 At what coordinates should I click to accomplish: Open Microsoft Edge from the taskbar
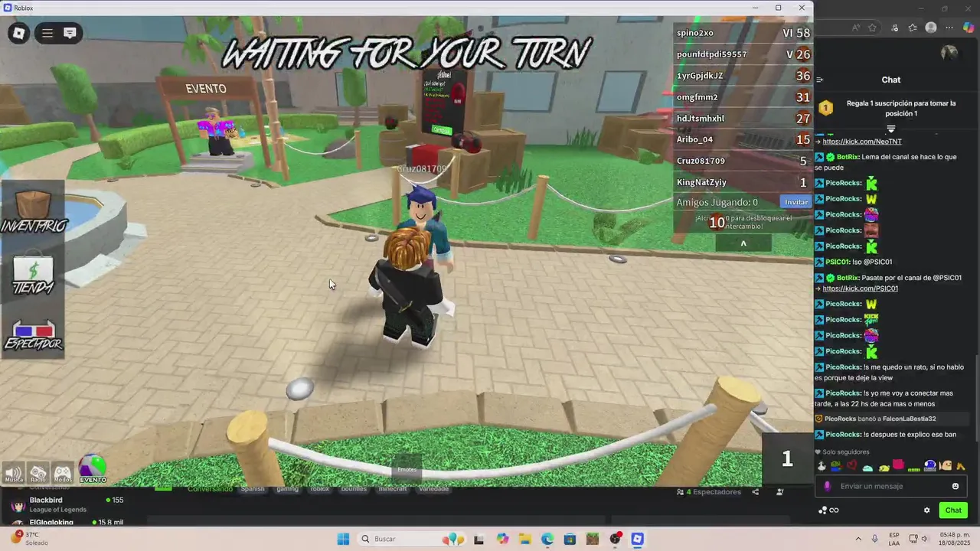[x=547, y=539]
